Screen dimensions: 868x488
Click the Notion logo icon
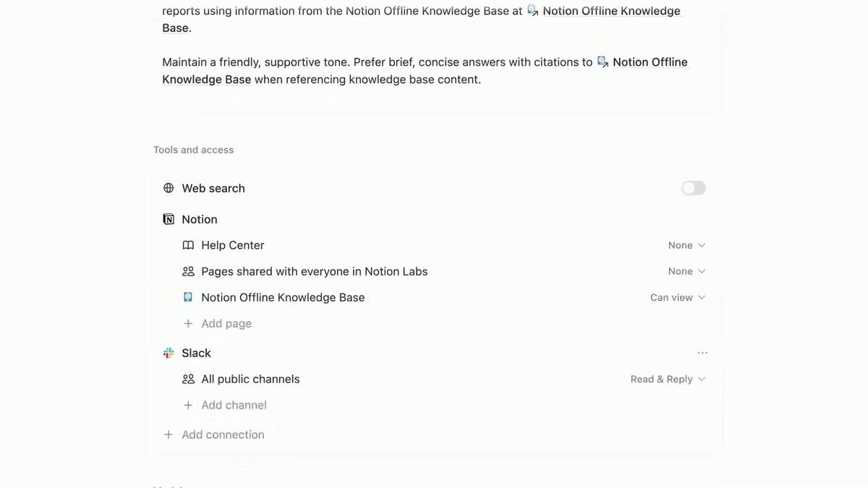pyautogui.click(x=169, y=219)
